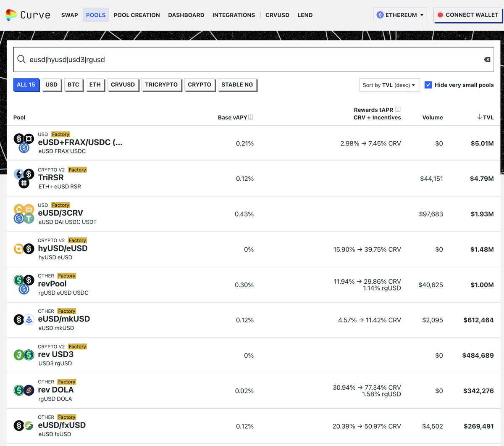Filter pools by USD

click(52, 84)
